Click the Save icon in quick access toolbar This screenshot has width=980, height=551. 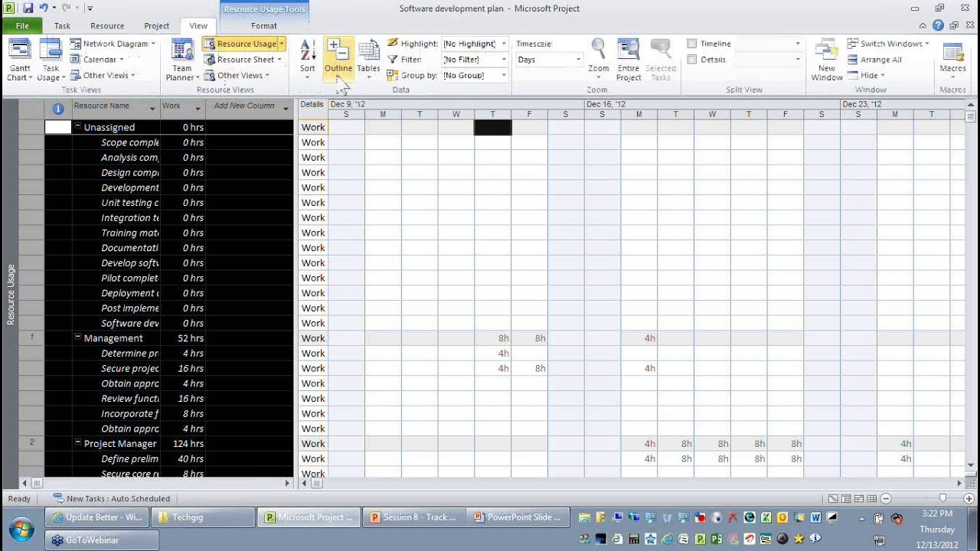tap(28, 8)
